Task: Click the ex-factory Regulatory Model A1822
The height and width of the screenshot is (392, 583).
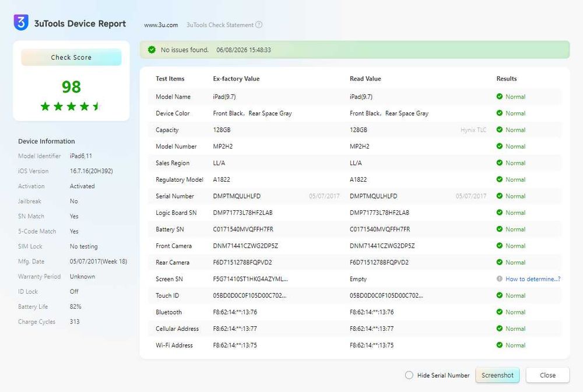Action: [221, 179]
